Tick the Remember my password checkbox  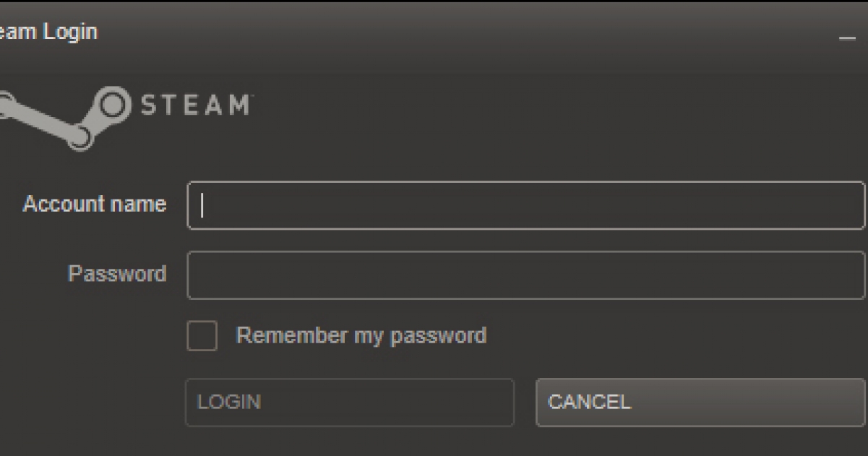point(202,336)
